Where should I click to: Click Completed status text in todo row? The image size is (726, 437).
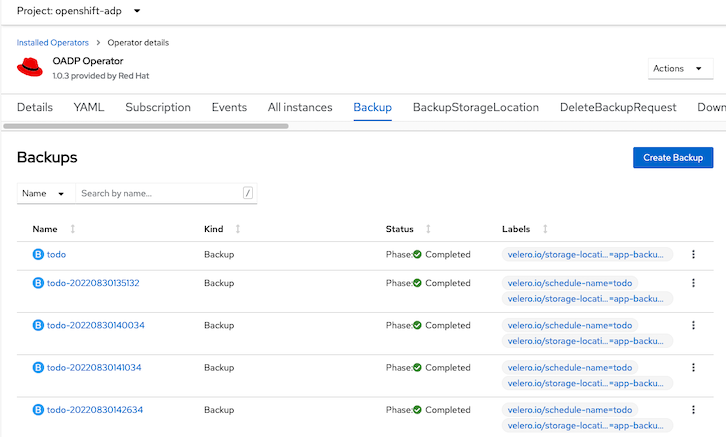click(448, 254)
